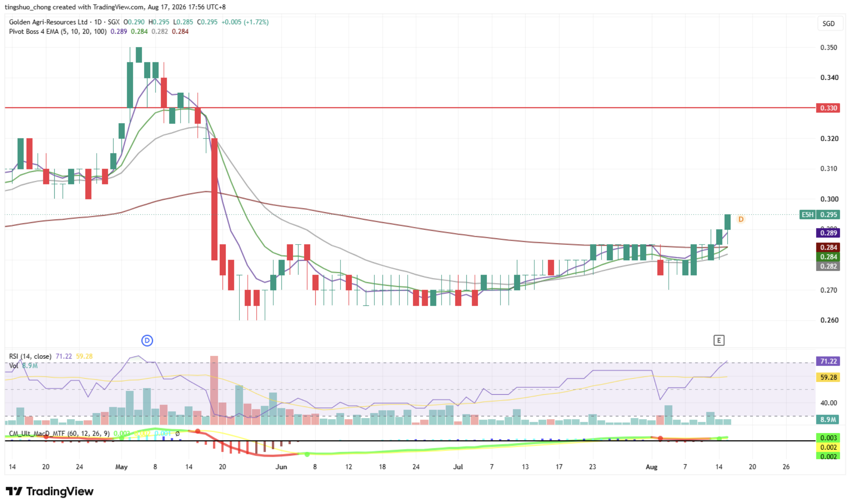Click the 23 date label on the time axis

[592, 467]
